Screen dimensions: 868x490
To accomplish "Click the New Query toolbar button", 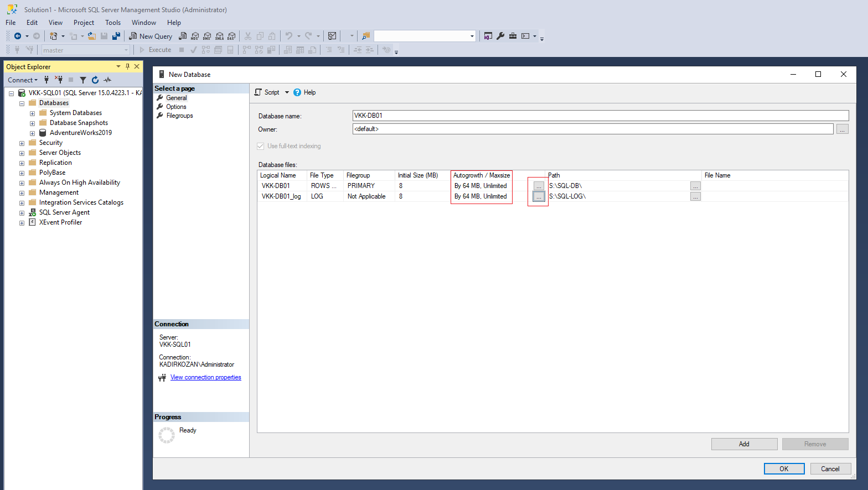I will pos(151,36).
